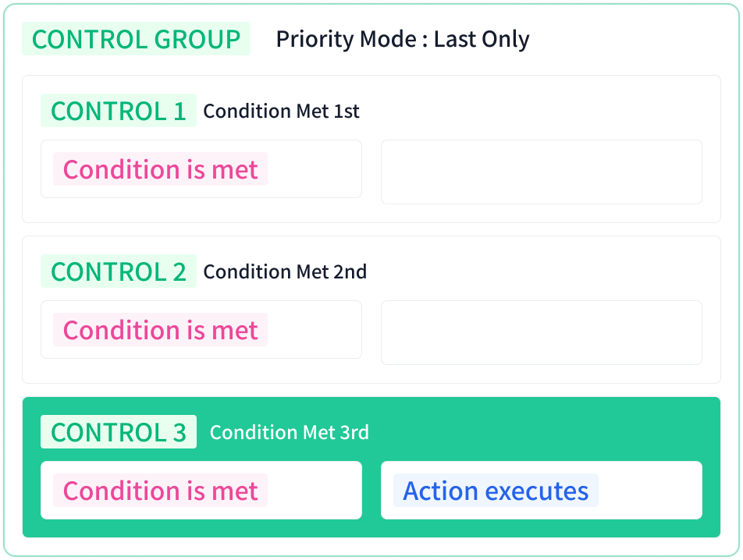Select Condition is met tag in Control 1

[x=160, y=169]
